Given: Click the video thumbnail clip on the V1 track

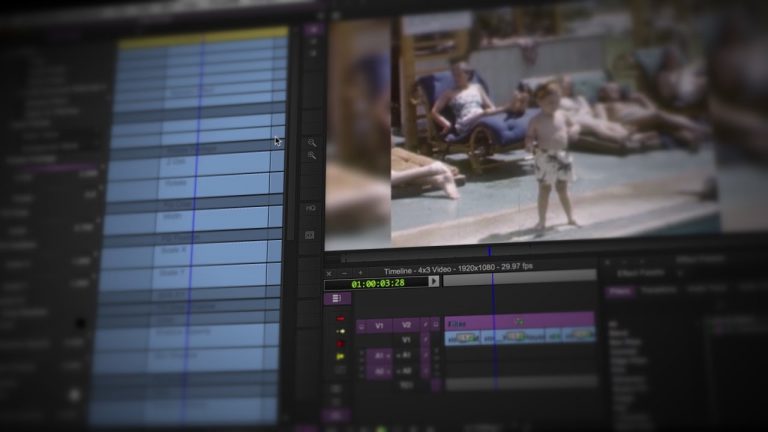Looking at the screenshot, I should coord(467,338).
